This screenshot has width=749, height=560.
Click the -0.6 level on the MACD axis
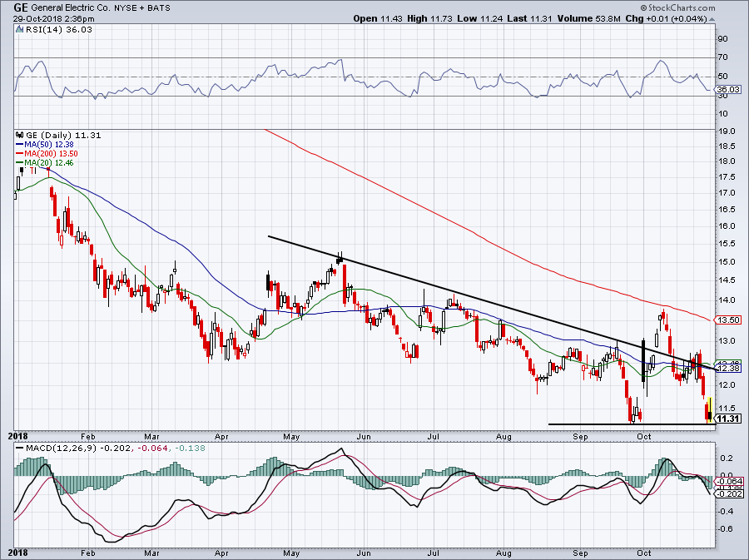click(x=725, y=529)
